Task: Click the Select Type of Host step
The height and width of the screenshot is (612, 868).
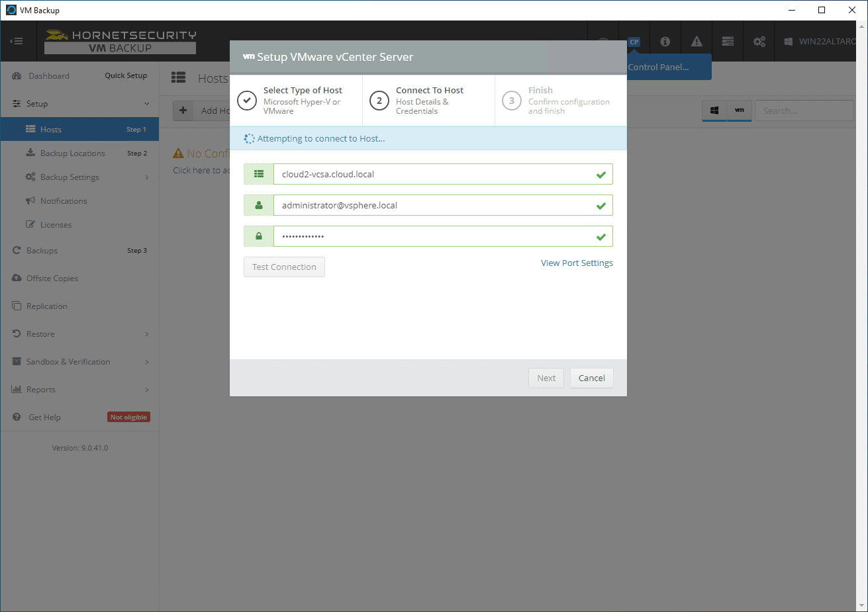Action: 296,101
